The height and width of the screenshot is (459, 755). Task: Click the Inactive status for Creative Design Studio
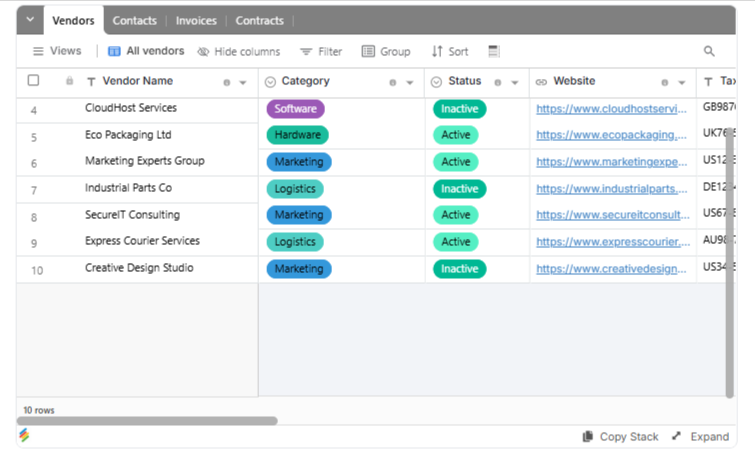[x=460, y=269]
